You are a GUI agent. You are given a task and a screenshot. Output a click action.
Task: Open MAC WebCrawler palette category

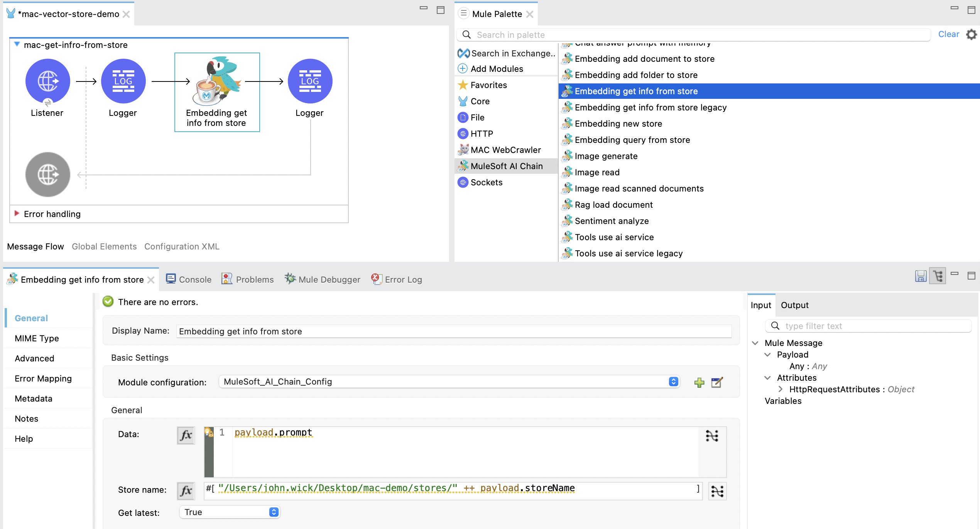499,150
